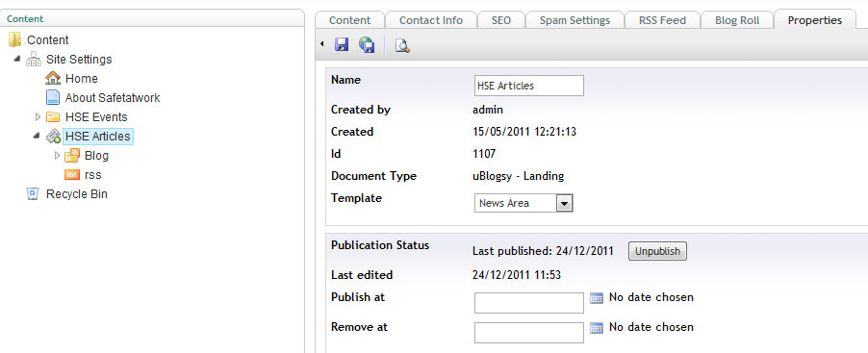Switch to the Contact Info tab
Image resolution: width=868 pixels, height=353 pixels.
431,20
